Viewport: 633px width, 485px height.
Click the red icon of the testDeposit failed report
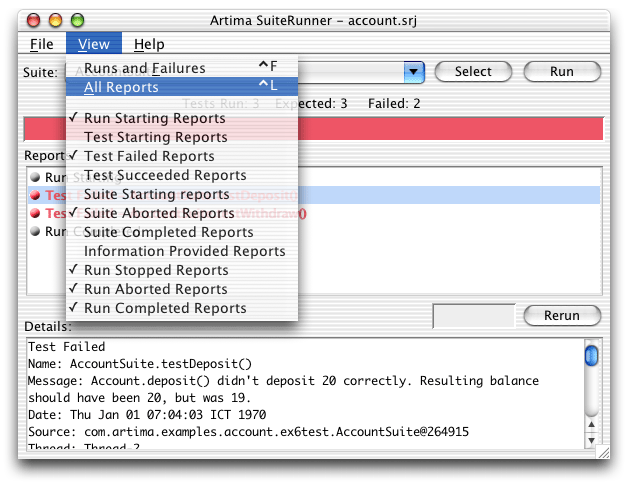(x=36, y=195)
